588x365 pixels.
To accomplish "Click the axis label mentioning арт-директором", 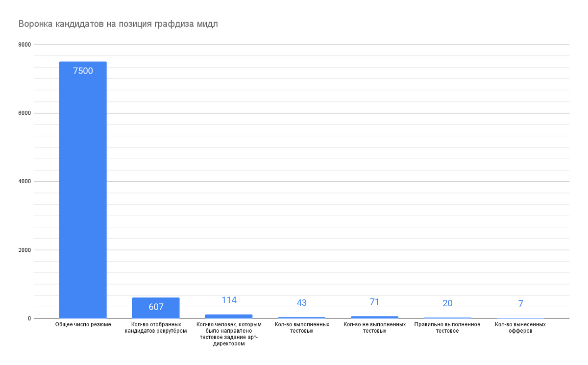I will 229,334.
